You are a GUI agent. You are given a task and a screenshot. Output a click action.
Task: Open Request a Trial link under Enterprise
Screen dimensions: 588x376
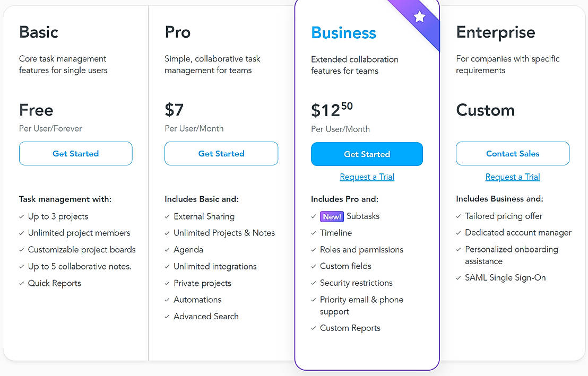point(513,177)
